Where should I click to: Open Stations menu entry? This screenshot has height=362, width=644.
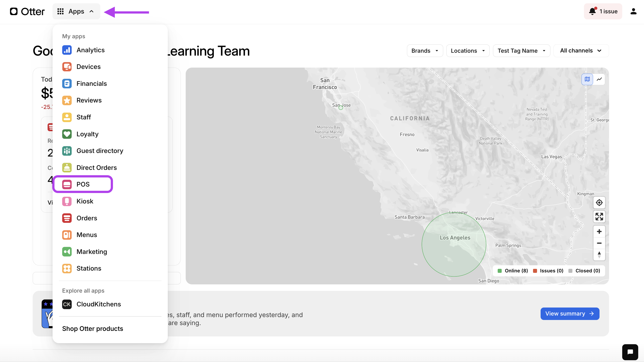(110, 268)
